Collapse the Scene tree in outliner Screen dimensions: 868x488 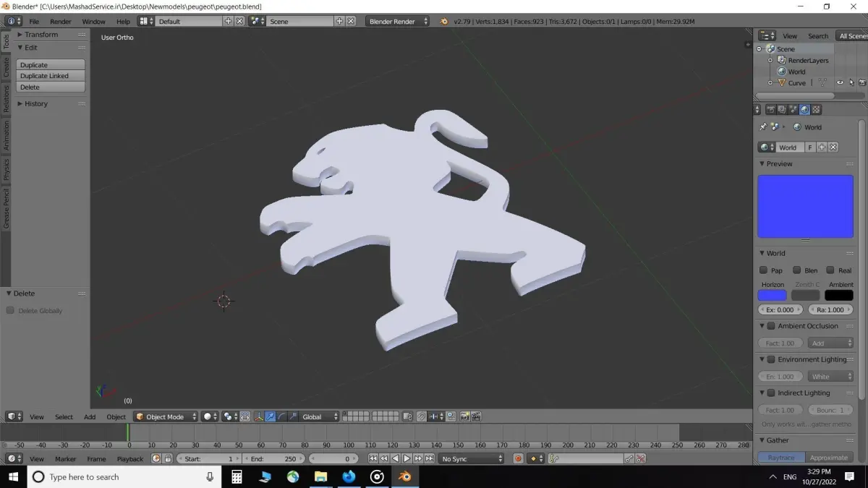click(759, 49)
